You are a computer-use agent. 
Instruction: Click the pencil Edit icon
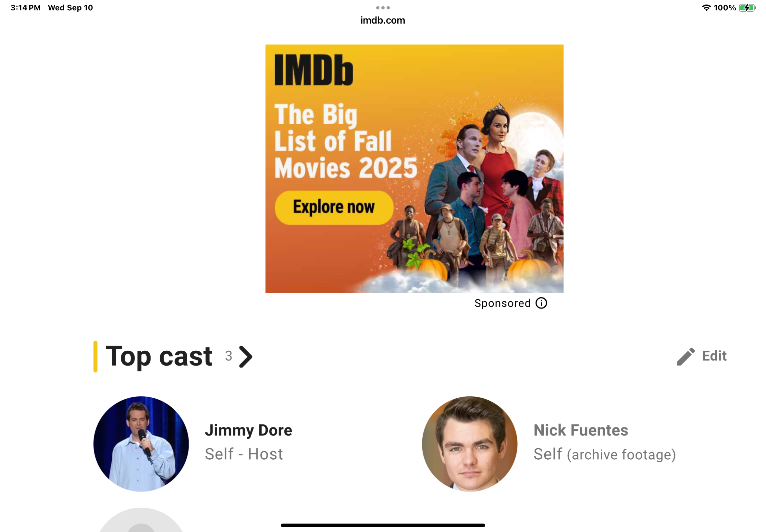686,356
